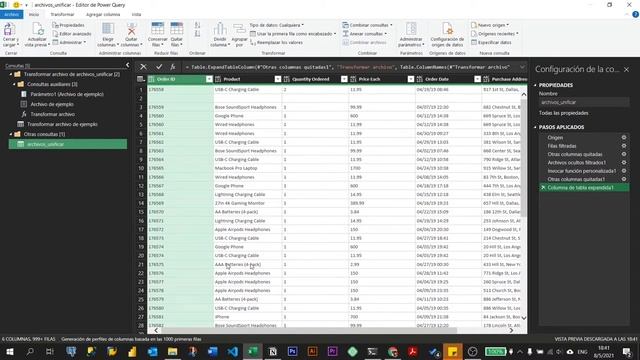Select the Parámetro1 (Archivo de ejemplo) query
This screenshot has width=640, height=360.
point(67,94)
